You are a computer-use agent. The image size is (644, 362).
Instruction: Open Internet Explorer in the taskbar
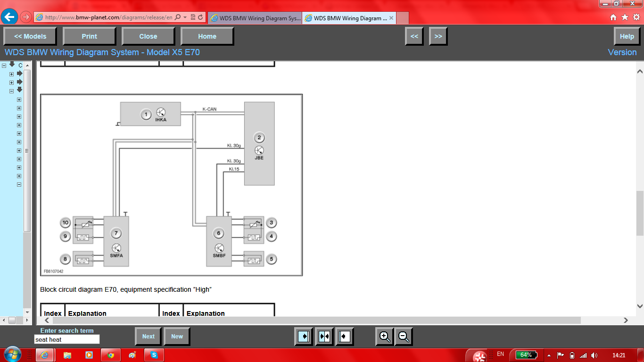(45, 355)
